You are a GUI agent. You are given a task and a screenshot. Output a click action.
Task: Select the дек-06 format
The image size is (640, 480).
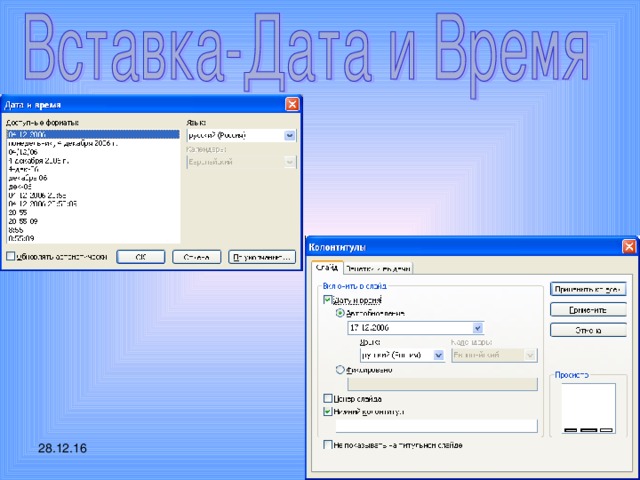[x=93, y=187]
